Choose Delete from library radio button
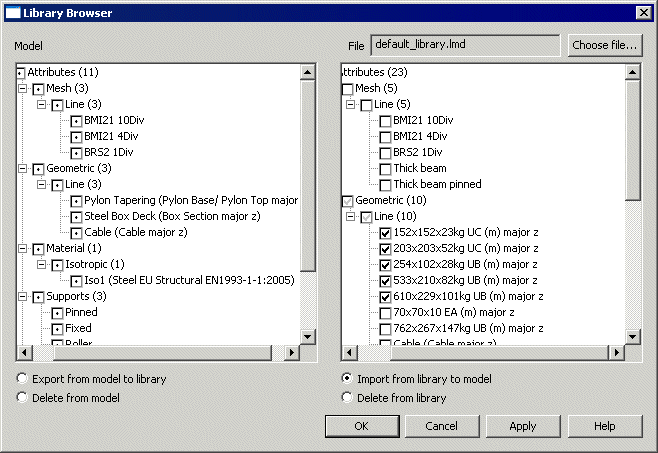Viewport: 658px width, 453px height. click(347, 398)
